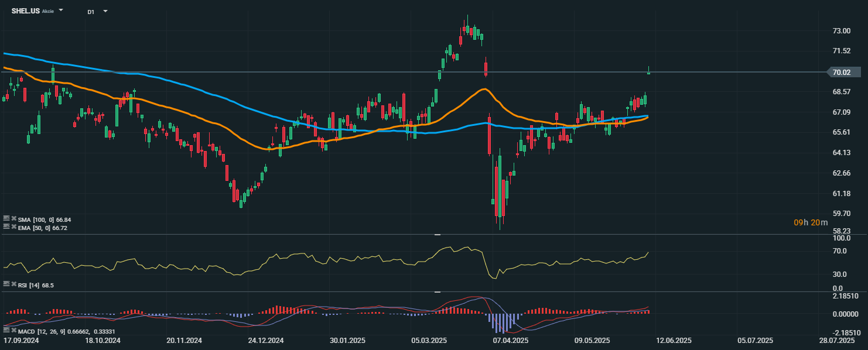Click the 09h 20m candle countdown timer

point(811,222)
